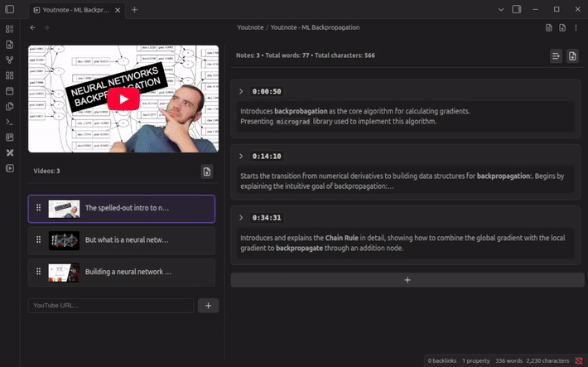Click the 'Youtnote - ML Backpropagation' breadcrumb title
This screenshot has width=588, height=367.
(x=315, y=27)
